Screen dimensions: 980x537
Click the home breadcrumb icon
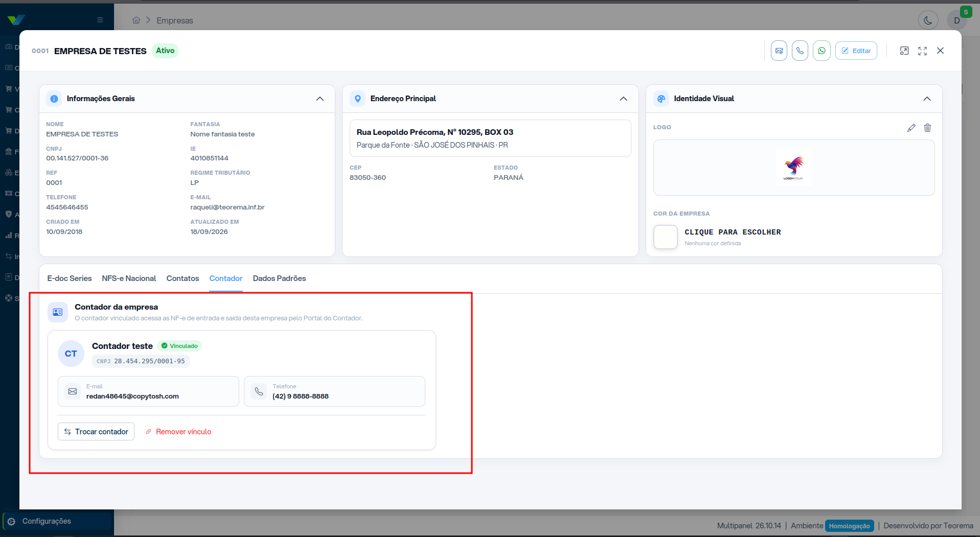(136, 20)
